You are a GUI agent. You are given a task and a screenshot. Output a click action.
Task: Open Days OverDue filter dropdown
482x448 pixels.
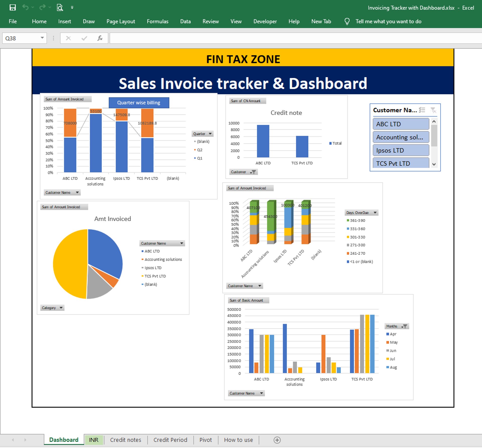[x=375, y=213]
